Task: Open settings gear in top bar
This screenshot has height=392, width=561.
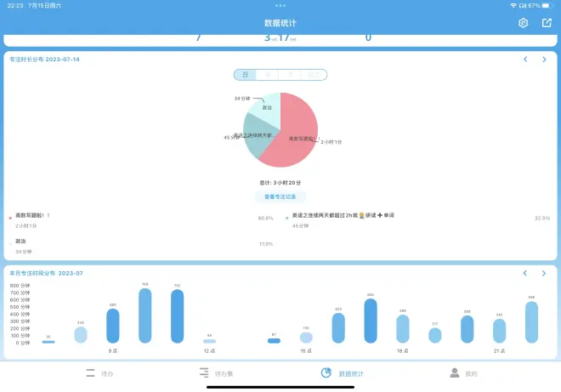Action: pyautogui.click(x=524, y=23)
